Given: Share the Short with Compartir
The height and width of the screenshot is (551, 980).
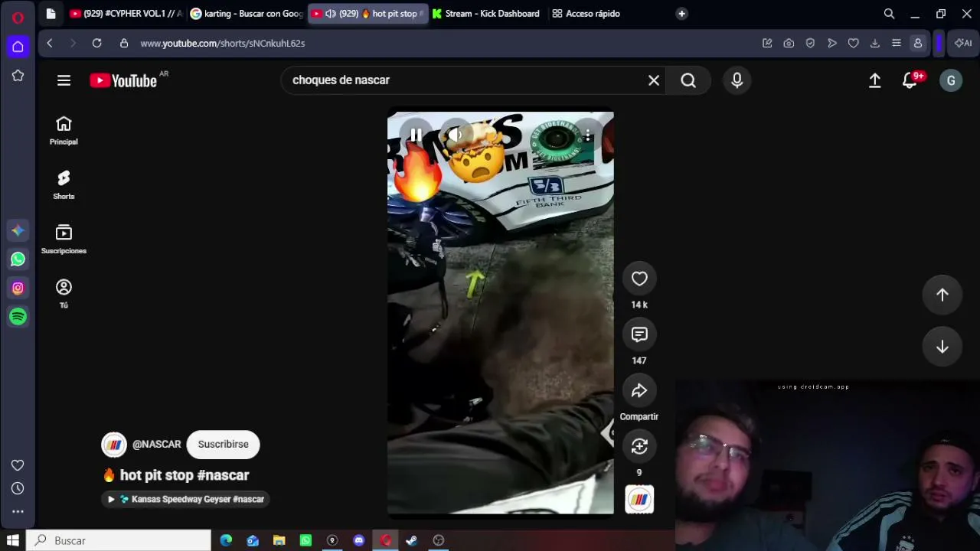Looking at the screenshot, I should point(639,391).
